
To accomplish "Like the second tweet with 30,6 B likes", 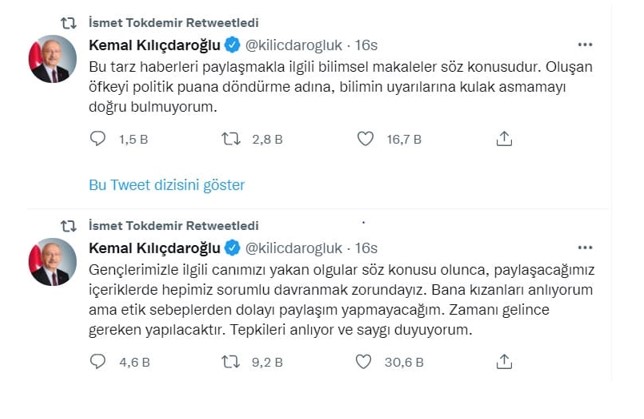I will [367, 361].
